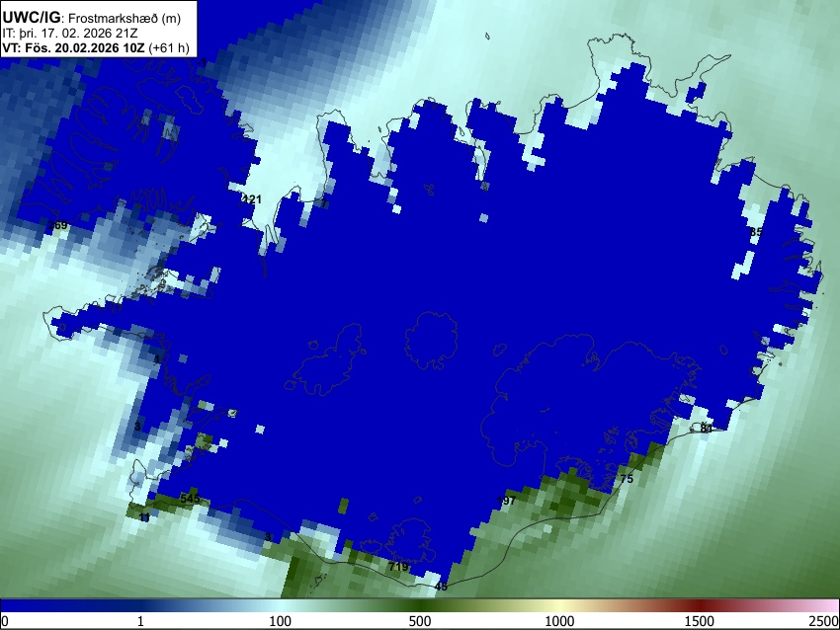Click the map value 85
This screenshot has width=840, height=630.
(756, 232)
